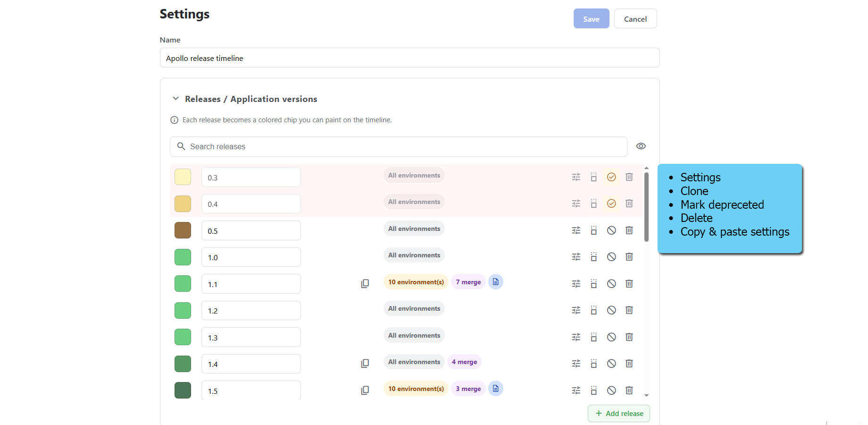Open document icon on release 1.5 row
Viewport: 868px width, 425px height.
[495, 389]
